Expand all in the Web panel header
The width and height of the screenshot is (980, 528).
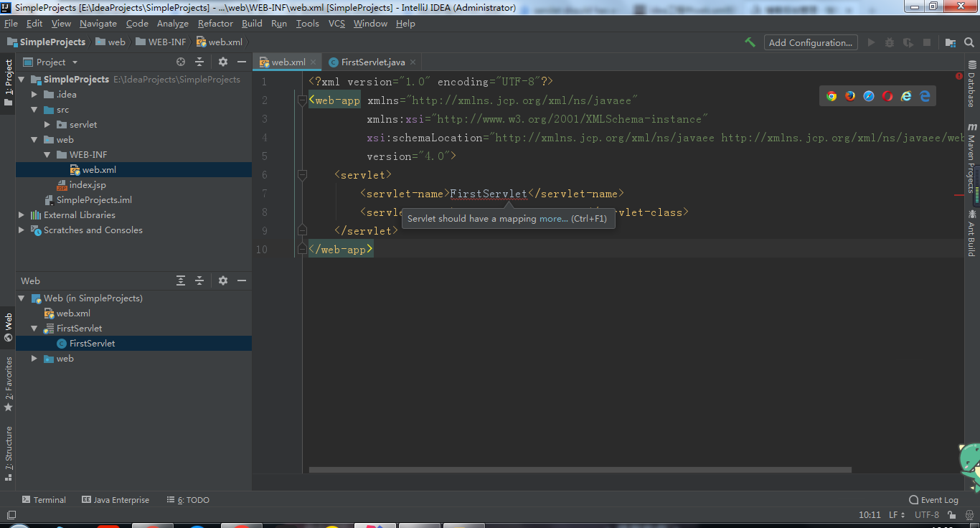181,280
